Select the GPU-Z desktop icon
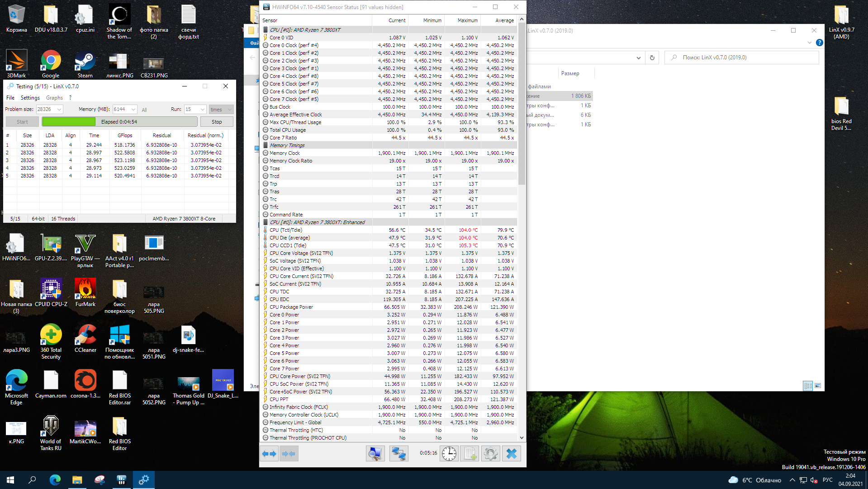The width and height of the screenshot is (868, 489). coord(51,247)
